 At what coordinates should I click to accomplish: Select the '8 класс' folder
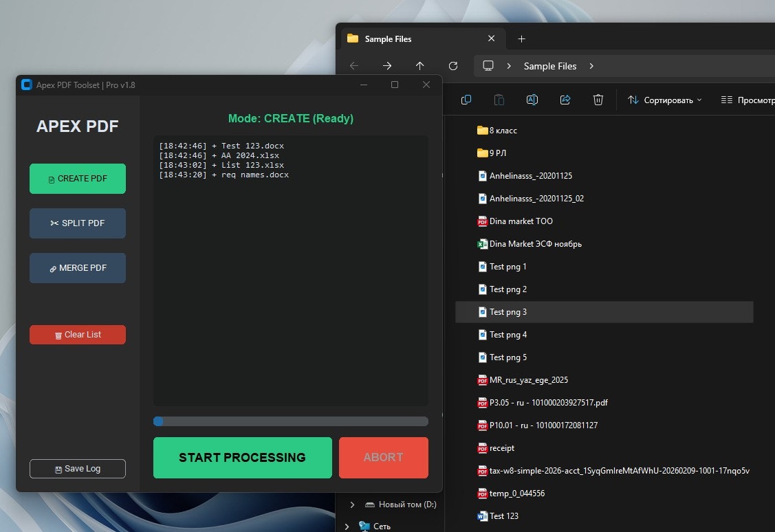604,131
